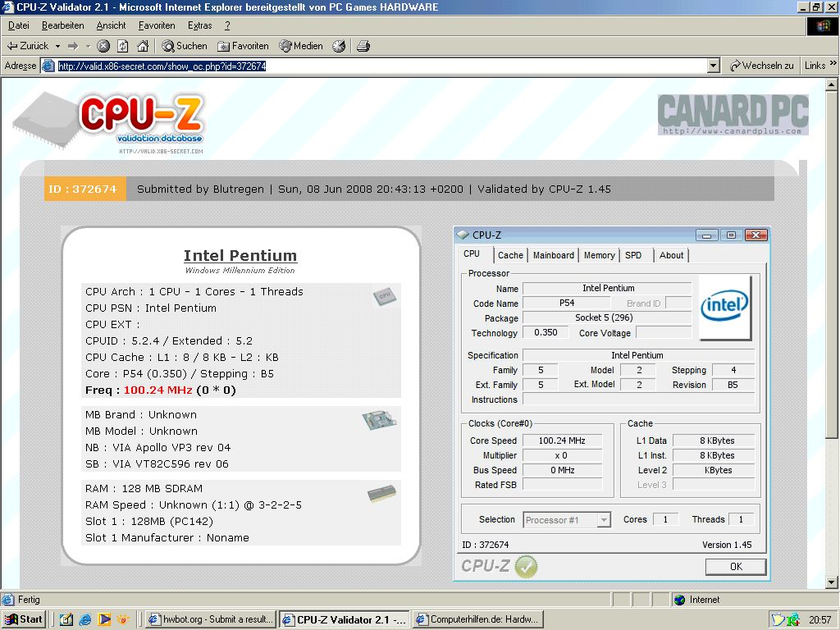
Task: Click the orange ID : 372674 label
Action: [x=84, y=189]
